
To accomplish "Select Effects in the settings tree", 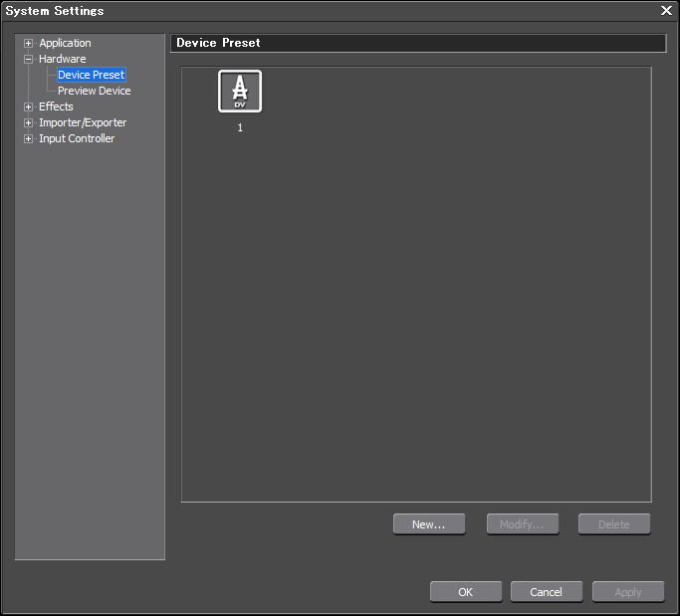I will 56,106.
